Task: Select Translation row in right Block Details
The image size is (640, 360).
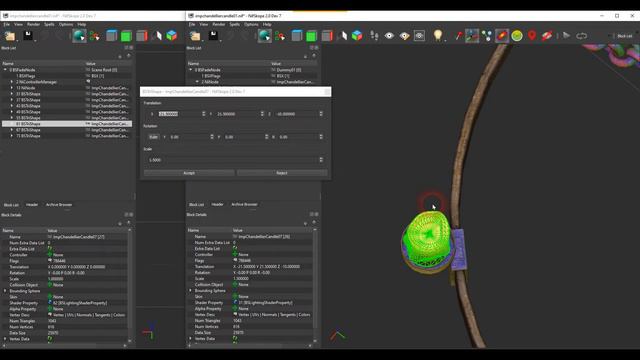Action: click(x=250, y=267)
